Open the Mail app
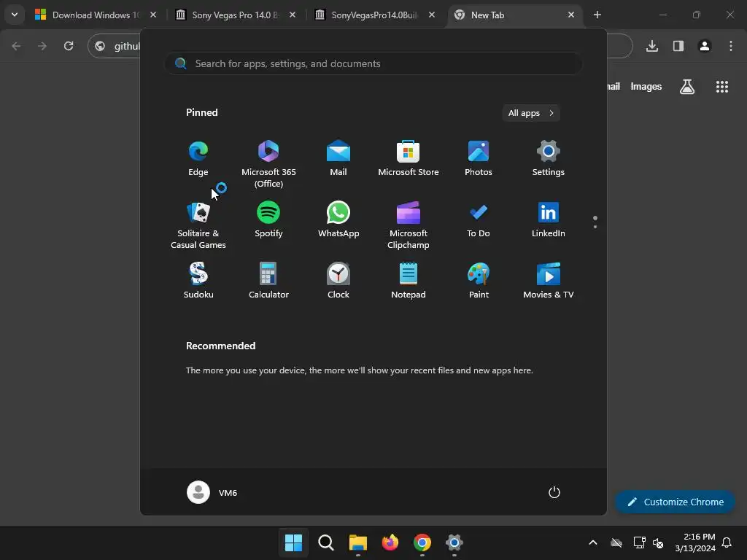Image resolution: width=747 pixels, height=560 pixels. tap(338, 159)
